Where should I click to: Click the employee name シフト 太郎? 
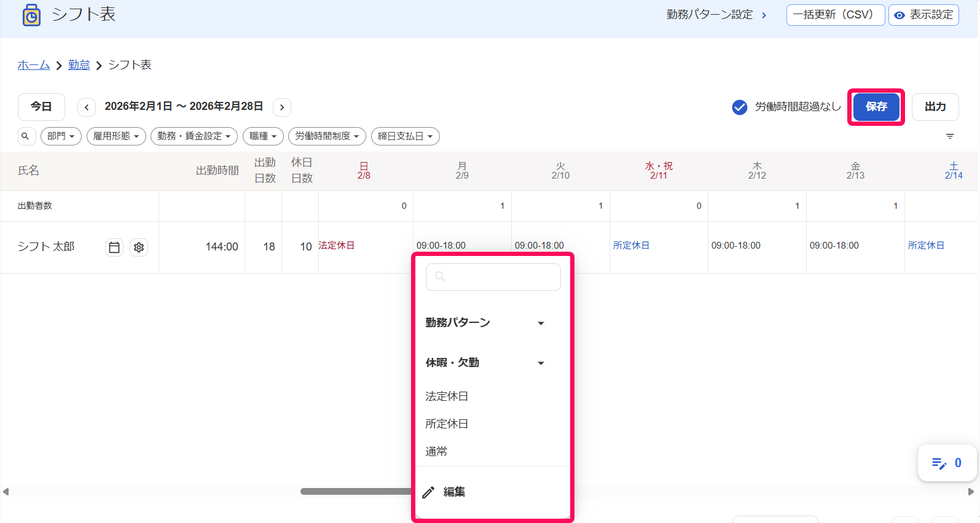(x=46, y=247)
